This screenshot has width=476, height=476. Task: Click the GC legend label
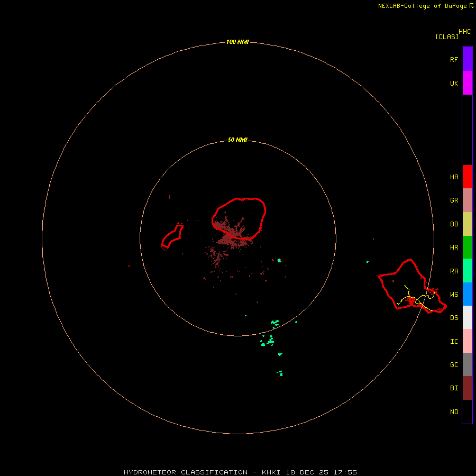(454, 365)
